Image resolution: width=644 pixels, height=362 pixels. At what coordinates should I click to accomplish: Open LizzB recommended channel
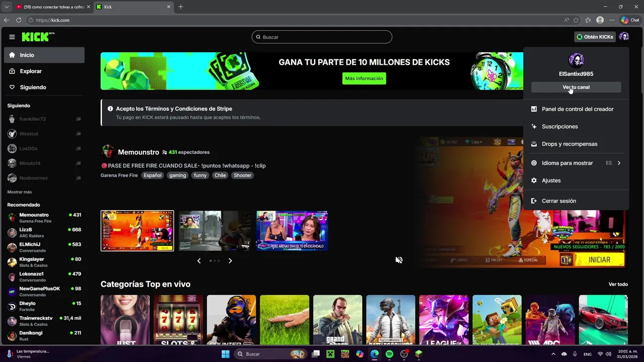click(44, 232)
